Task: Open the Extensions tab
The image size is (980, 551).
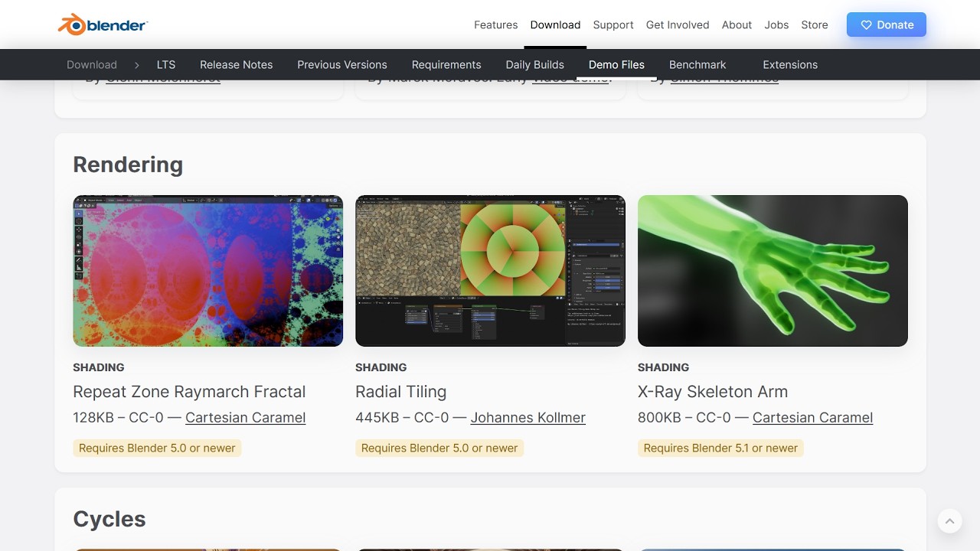Action: 790,65
